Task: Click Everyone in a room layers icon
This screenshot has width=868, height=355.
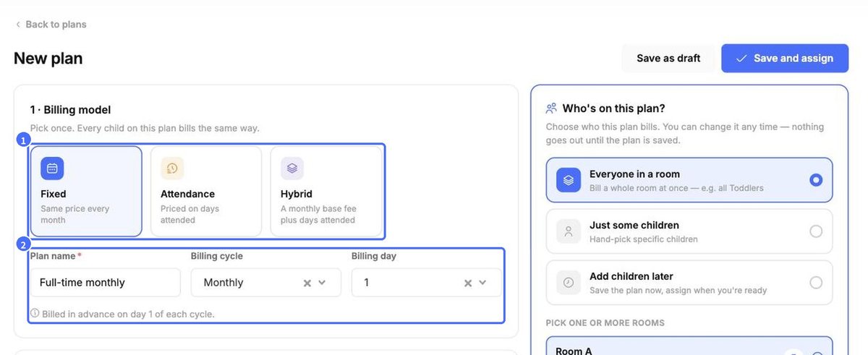Action: click(569, 180)
